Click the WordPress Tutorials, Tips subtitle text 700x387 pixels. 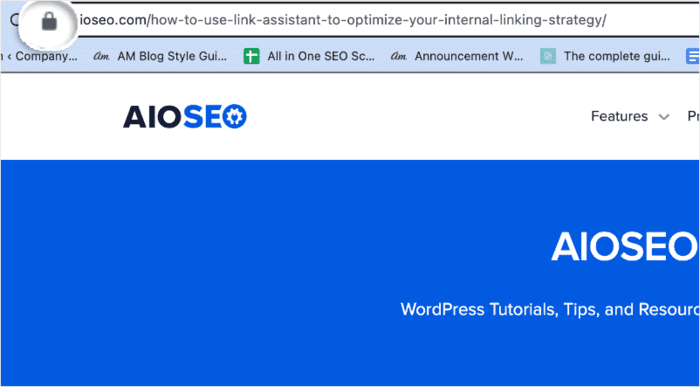[x=550, y=309]
